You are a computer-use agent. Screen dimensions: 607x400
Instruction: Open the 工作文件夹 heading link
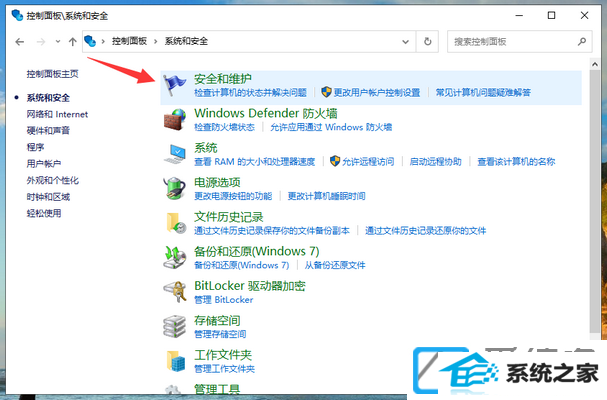coord(223,355)
